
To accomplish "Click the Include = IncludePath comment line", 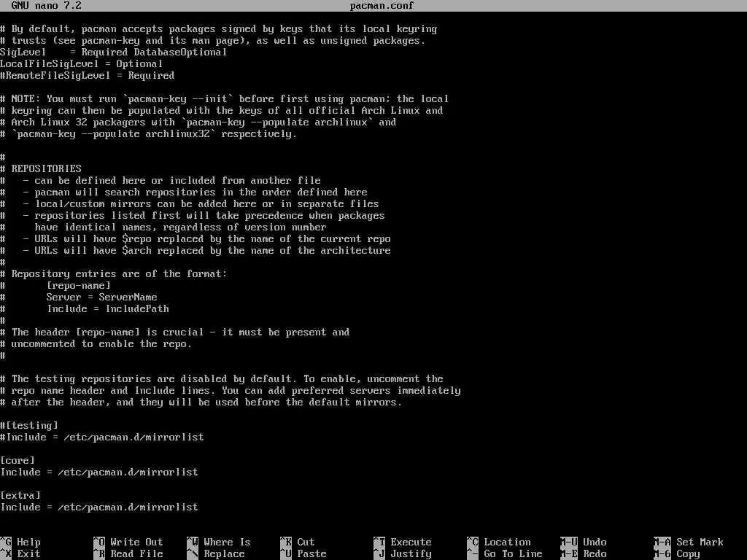I will [x=85, y=309].
